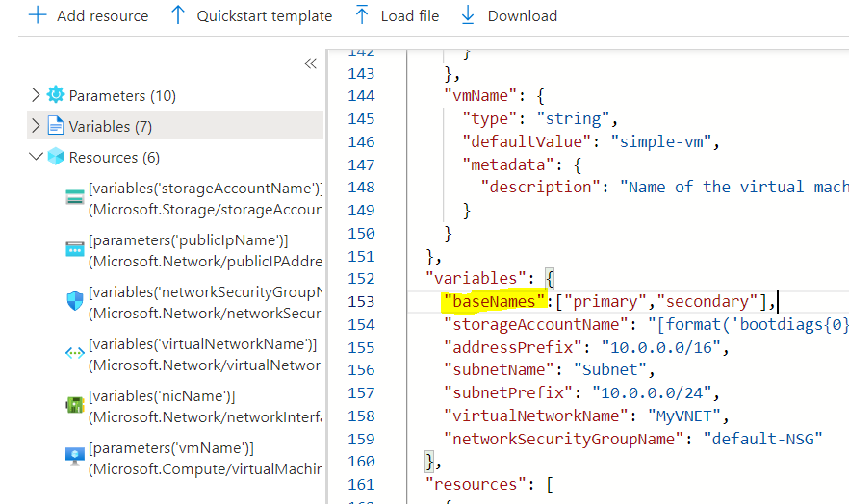This screenshot has height=504, width=849.
Task: Click the virtual network resource icon
Action: pos(75,353)
